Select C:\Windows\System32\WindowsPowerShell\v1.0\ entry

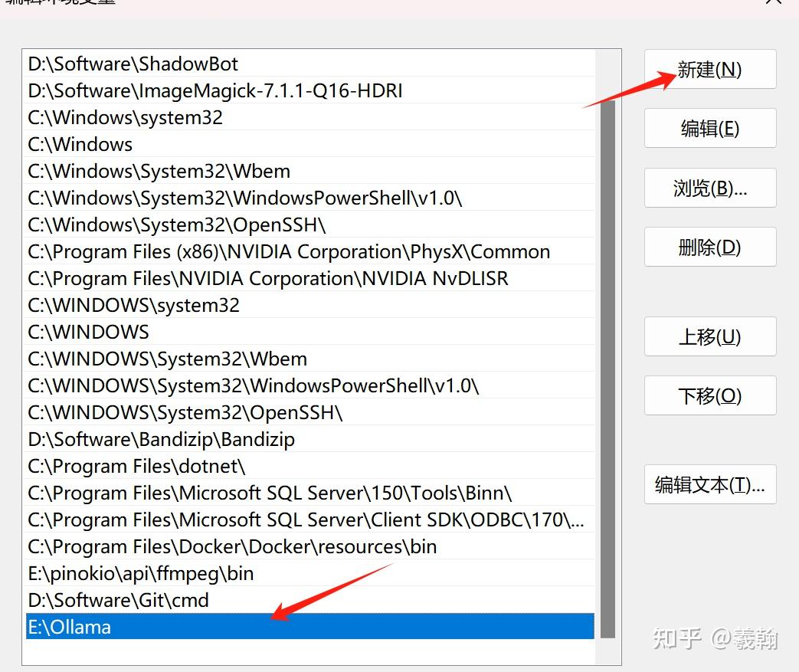click(x=309, y=198)
